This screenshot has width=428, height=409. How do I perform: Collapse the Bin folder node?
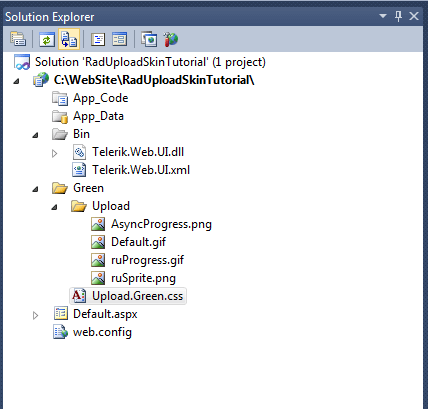point(35,135)
